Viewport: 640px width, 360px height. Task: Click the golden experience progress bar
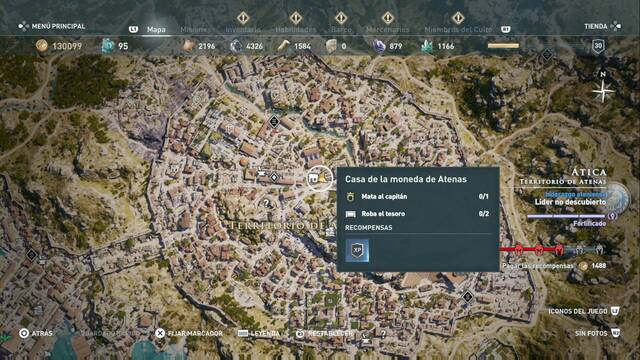tap(503, 46)
